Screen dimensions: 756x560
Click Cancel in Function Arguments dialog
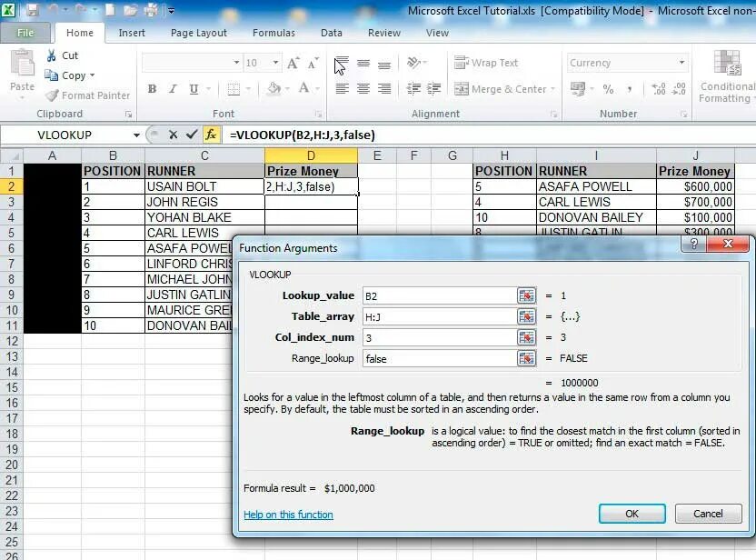708,514
